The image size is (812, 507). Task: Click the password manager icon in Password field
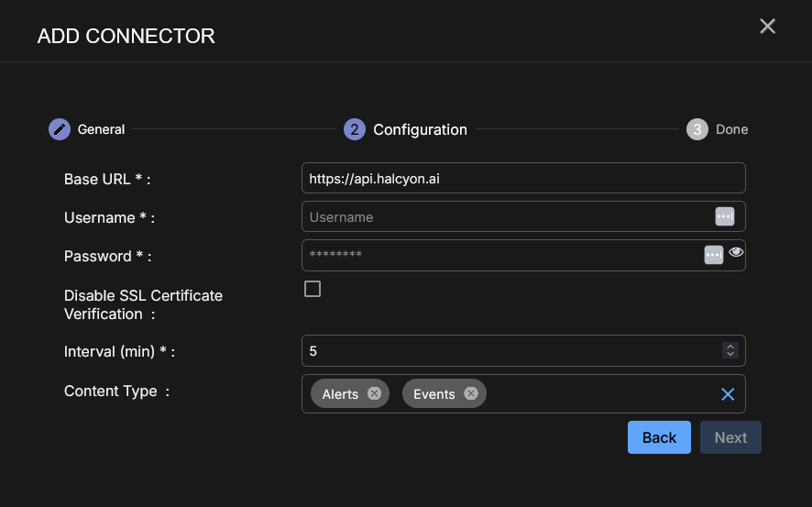[x=713, y=255]
